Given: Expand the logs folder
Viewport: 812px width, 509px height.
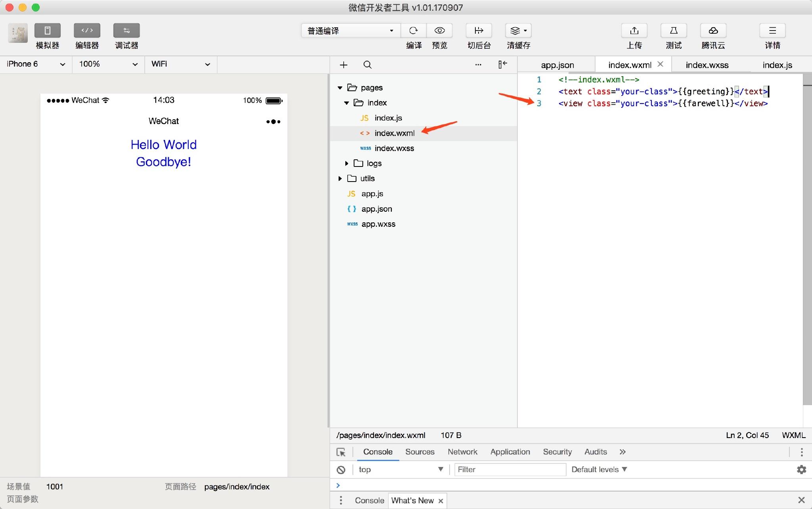Looking at the screenshot, I should pos(347,163).
